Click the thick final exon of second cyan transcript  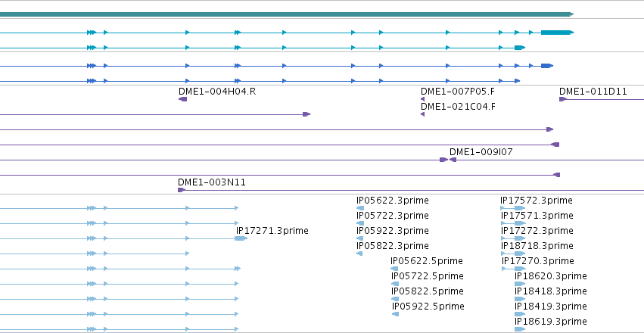[x=520, y=48]
